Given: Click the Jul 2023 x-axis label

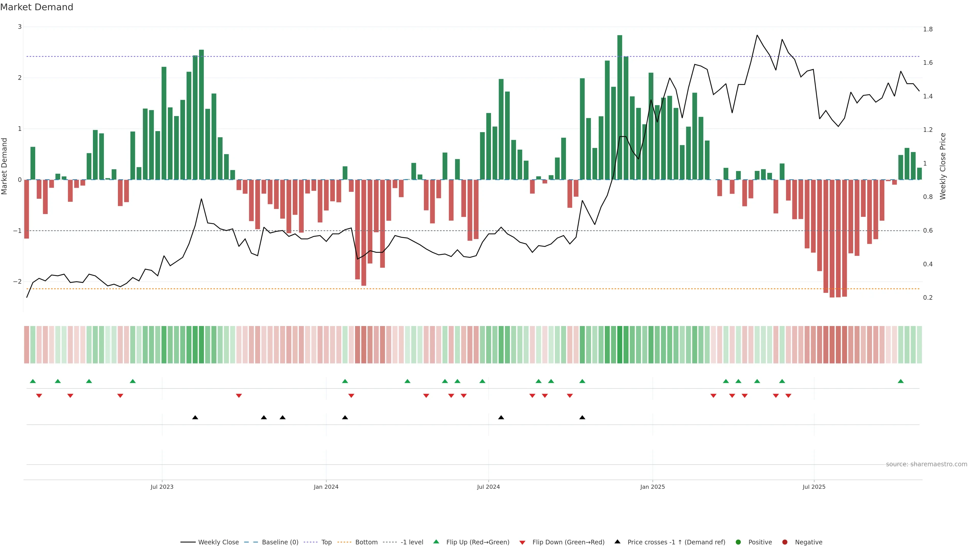Looking at the screenshot, I should (162, 487).
